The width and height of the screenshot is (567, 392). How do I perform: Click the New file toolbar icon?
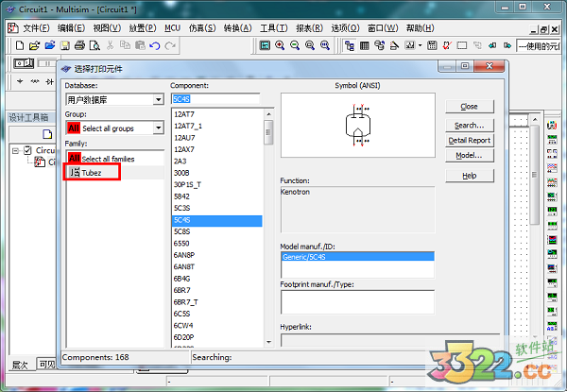(x=20, y=45)
